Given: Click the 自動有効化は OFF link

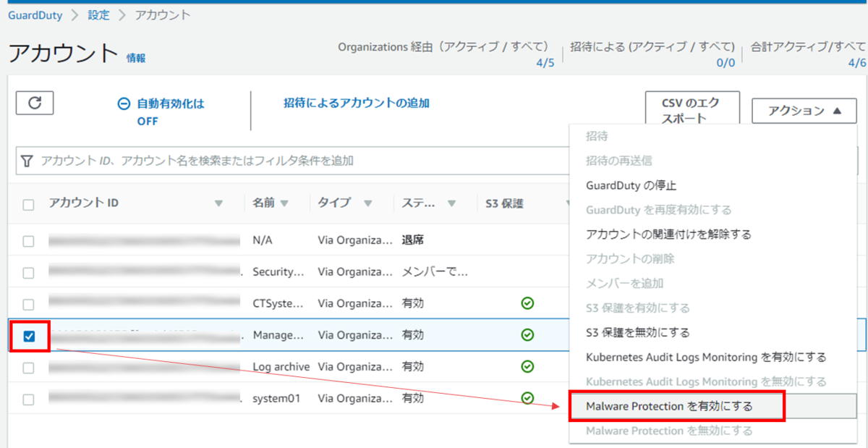Looking at the screenshot, I should tap(171, 112).
